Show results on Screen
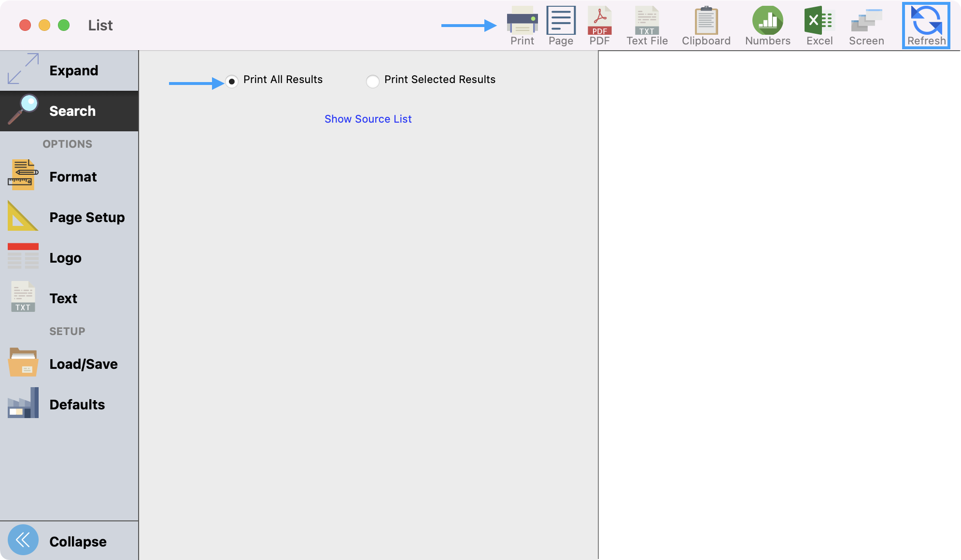Screen dimensions: 961x560 [x=866, y=21]
